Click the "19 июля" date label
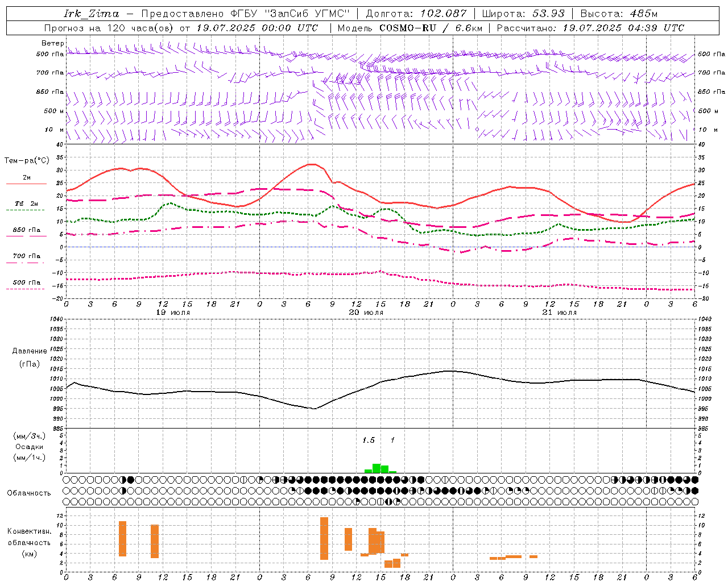Image resolution: width=728 pixels, height=582 pixels. click(x=173, y=313)
